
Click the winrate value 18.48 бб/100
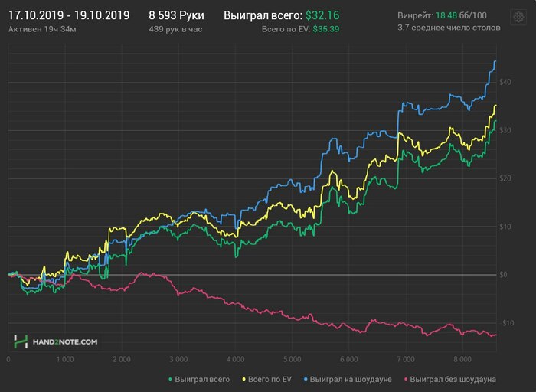[x=461, y=15]
